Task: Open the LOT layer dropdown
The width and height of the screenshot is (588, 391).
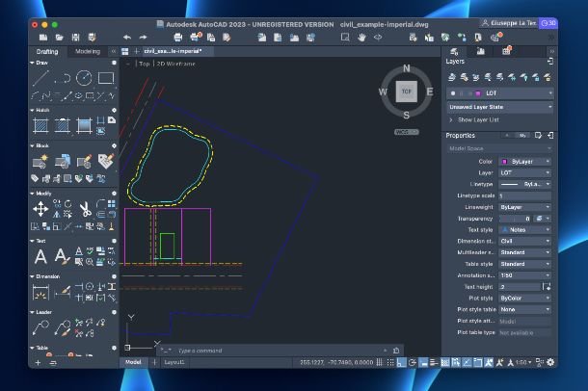Action: (499, 93)
